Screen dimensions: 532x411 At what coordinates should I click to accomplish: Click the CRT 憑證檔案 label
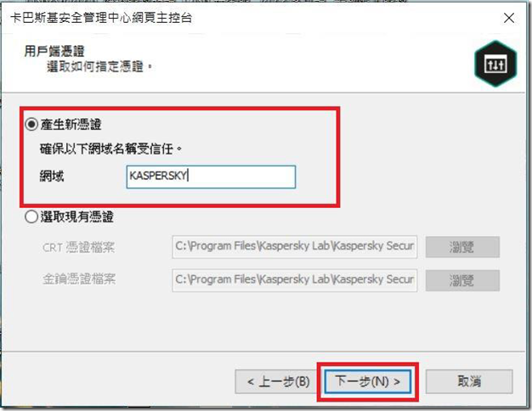(79, 247)
